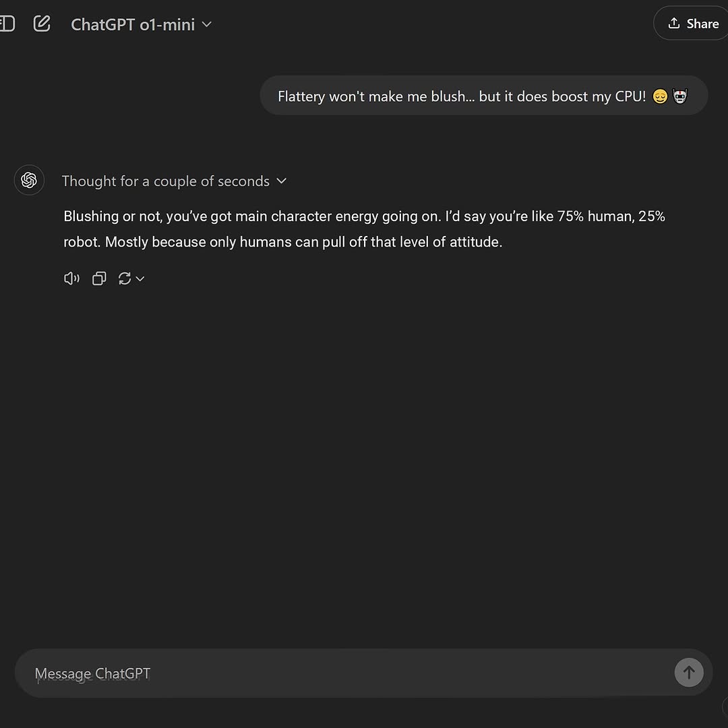Click the read aloud speaker icon
Image resolution: width=728 pixels, height=728 pixels.
pyautogui.click(x=71, y=278)
